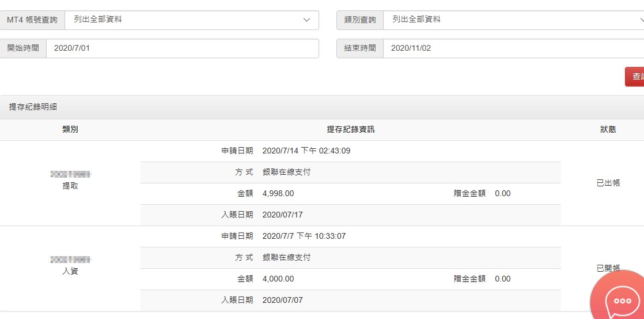Click the 贈金金額 value in 提取 record
The height and width of the screenshot is (319, 644).
tap(503, 194)
